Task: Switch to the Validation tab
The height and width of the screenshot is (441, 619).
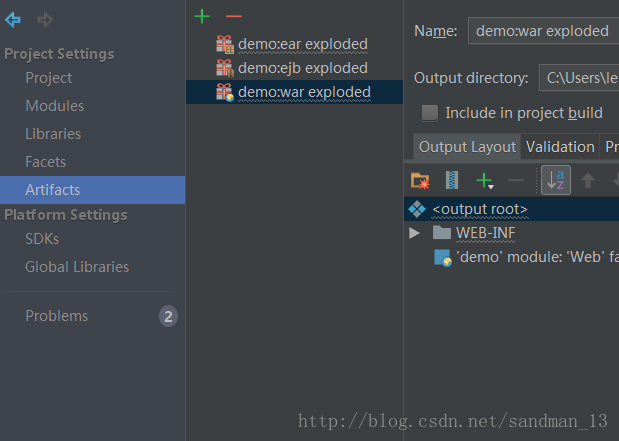Action: pyautogui.click(x=560, y=147)
